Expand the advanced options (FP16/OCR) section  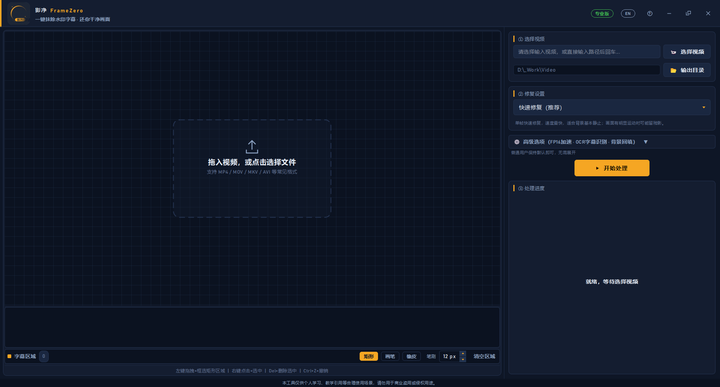(612, 142)
